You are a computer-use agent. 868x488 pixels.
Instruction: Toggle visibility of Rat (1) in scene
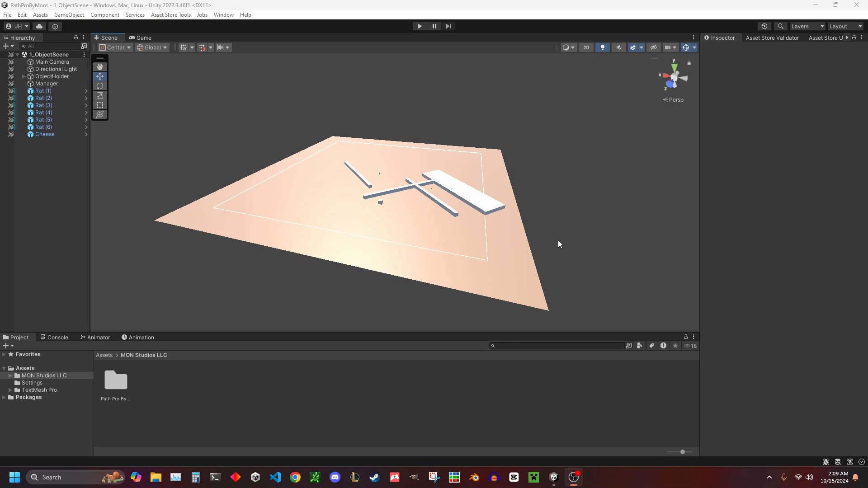(x=11, y=91)
